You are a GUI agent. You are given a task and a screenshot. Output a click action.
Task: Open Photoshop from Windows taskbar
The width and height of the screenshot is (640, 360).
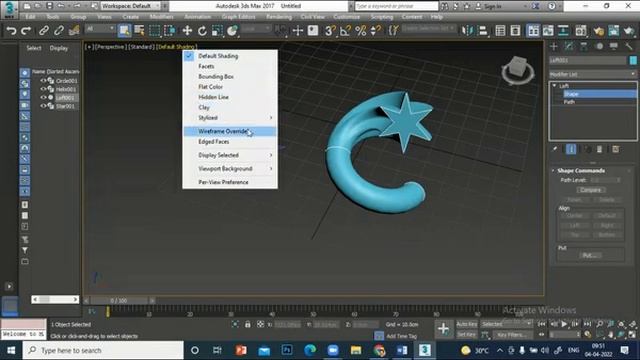point(287,350)
